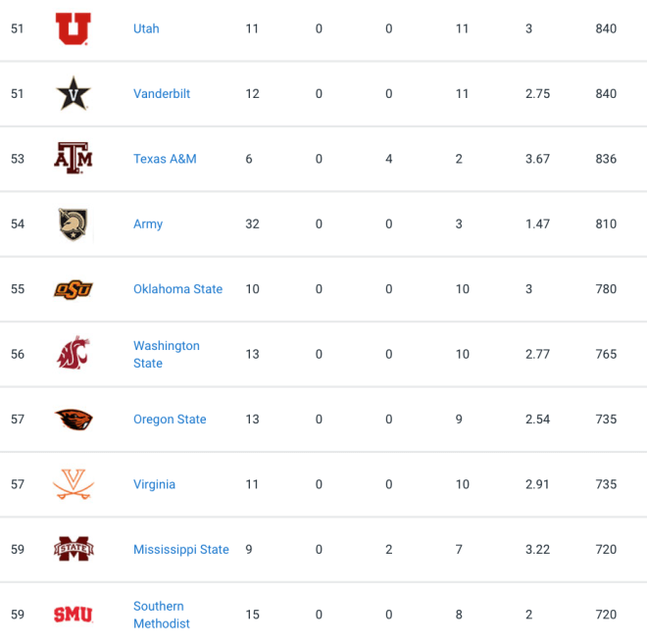647x644 pixels.
Task: Click the Washington State cougar logo
Action: 74,353
